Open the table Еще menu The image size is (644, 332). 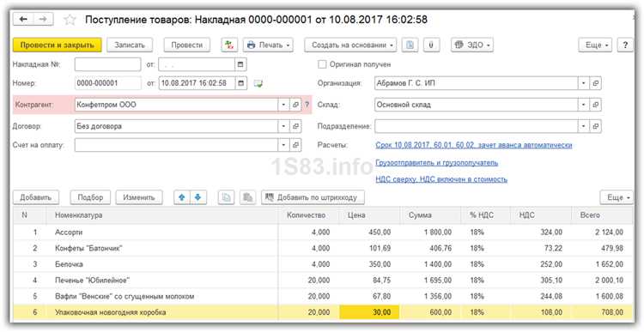pyautogui.click(x=617, y=197)
